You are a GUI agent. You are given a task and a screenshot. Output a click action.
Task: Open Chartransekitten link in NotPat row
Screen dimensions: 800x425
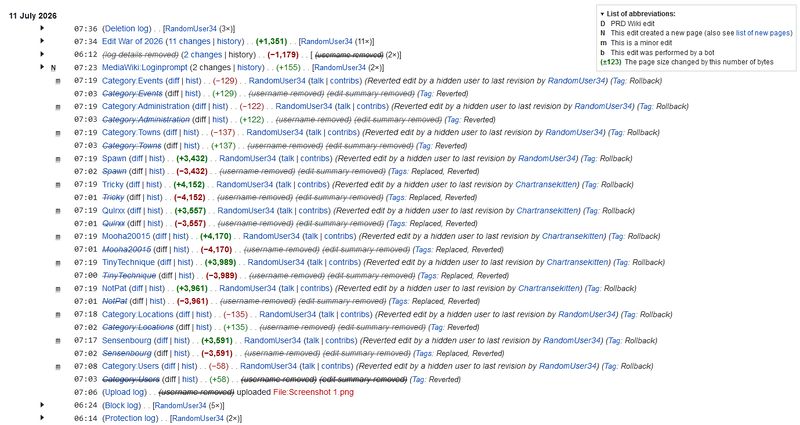pos(549,288)
